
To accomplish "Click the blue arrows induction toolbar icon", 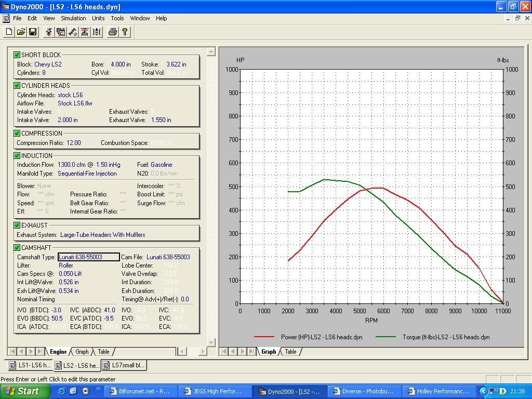I will pyautogui.click(x=97, y=32).
